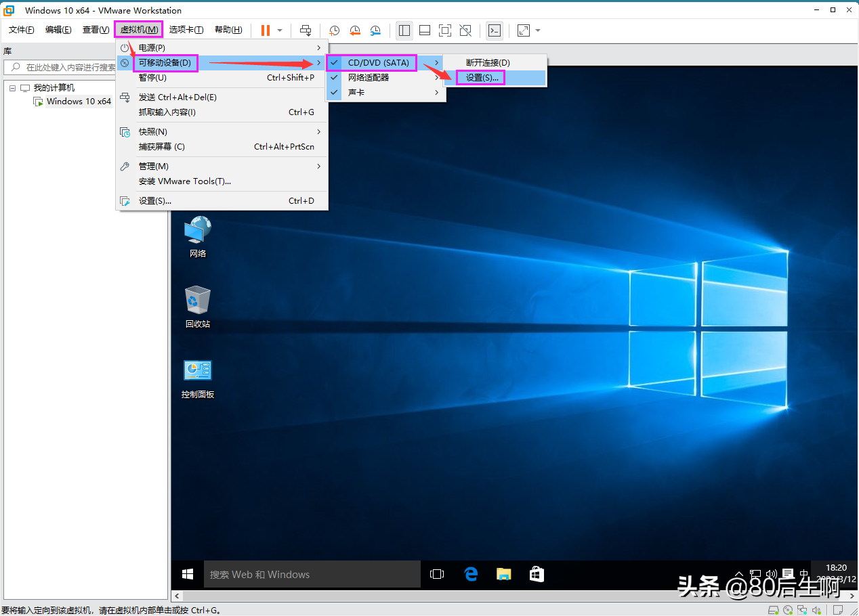Click left arrow of horizontal scrollbar

(177, 596)
